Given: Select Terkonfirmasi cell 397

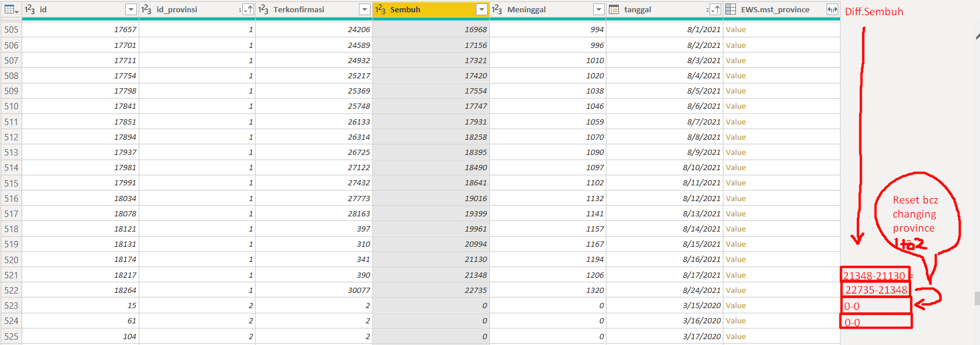Looking at the screenshot, I should pyautogui.click(x=314, y=229).
